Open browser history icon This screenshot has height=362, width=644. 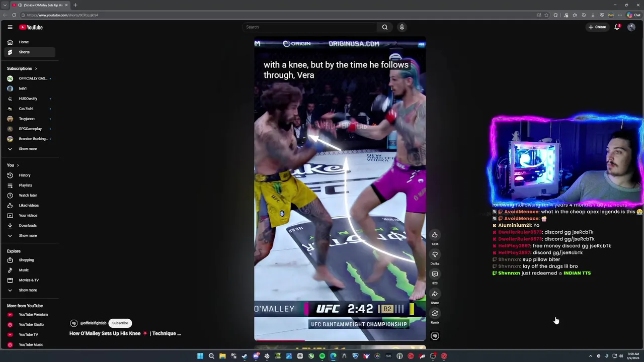coord(584,15)
